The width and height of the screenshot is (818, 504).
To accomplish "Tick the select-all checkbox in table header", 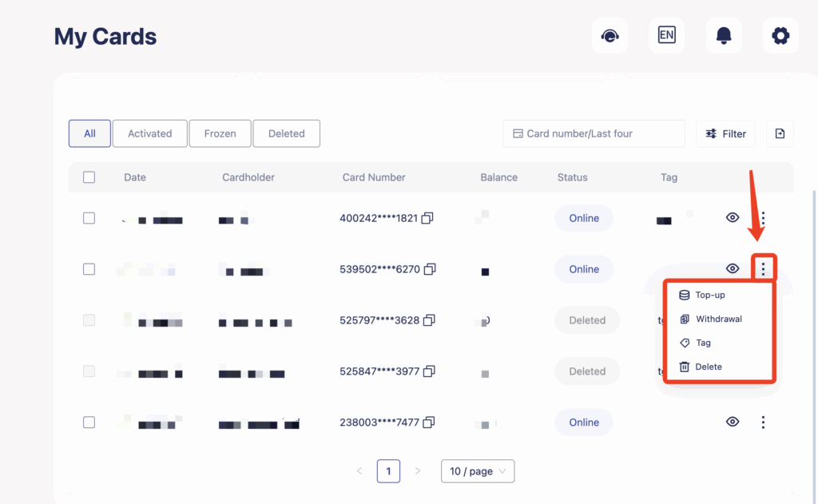I will [89, 177].
